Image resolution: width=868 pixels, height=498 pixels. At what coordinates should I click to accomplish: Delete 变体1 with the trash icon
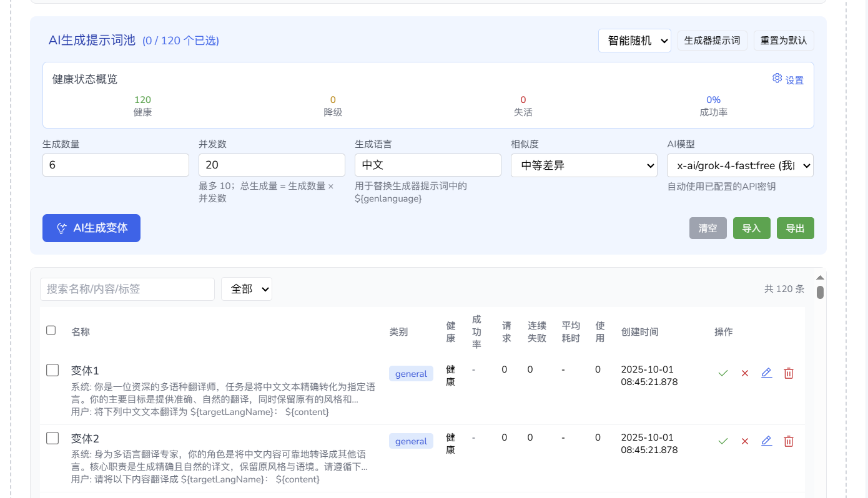tap(789, 373)
